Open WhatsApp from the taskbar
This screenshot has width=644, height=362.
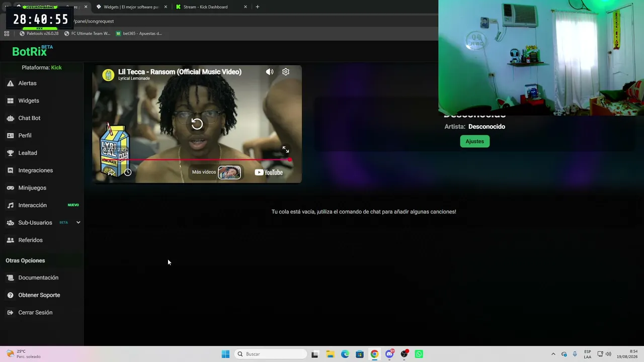pyautogui.click(x=419, y=354)
